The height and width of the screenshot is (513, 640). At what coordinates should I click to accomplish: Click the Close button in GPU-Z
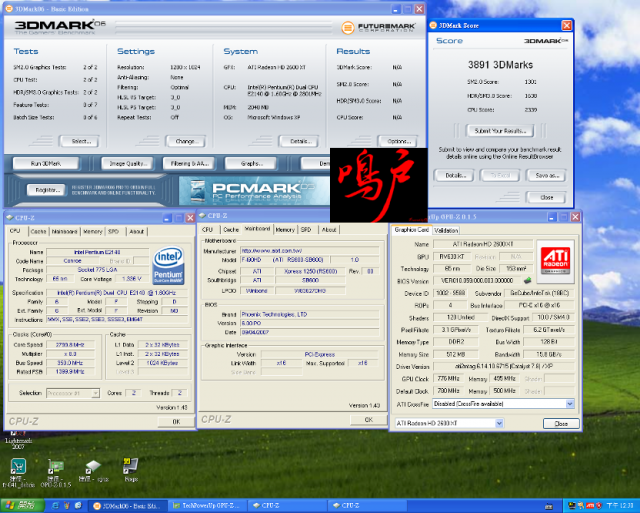tap(561, 424)
